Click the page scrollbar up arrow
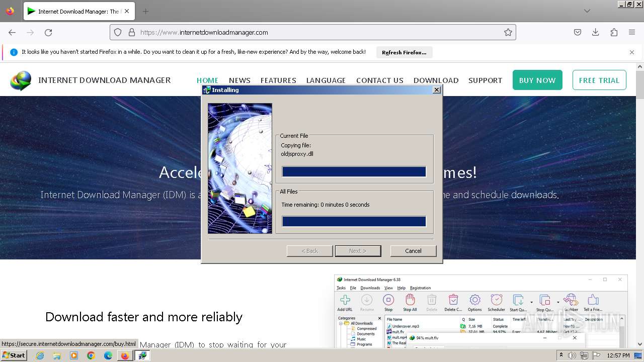The width and height of the screenshot is (644, 362). pyautogui.click(x=640, y=66)
